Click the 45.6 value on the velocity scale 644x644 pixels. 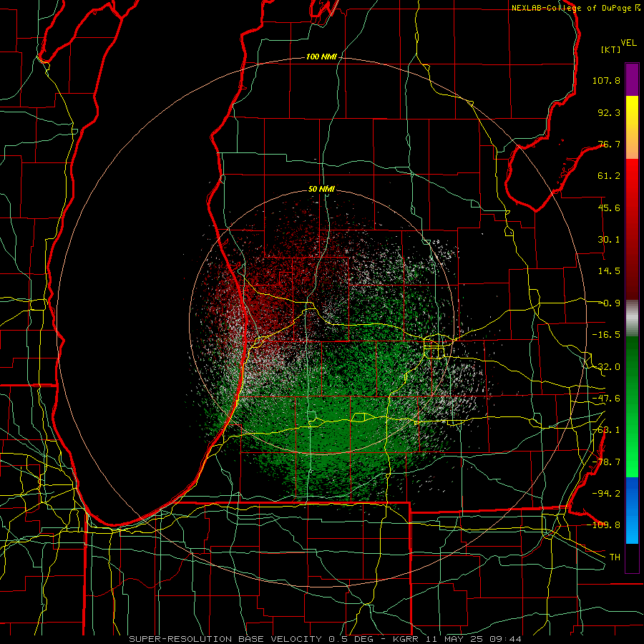coord(609,208)
